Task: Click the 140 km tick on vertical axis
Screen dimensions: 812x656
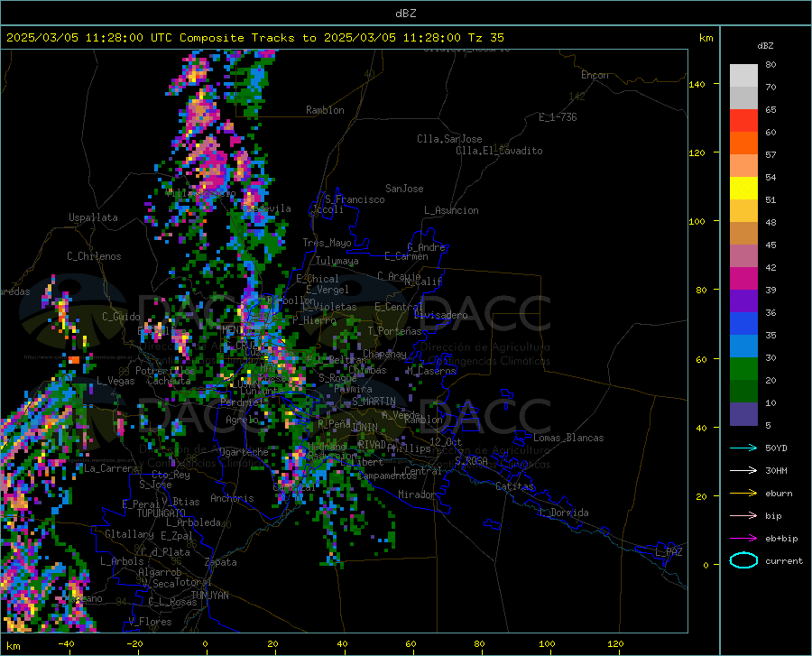Action: coord(697,84)
